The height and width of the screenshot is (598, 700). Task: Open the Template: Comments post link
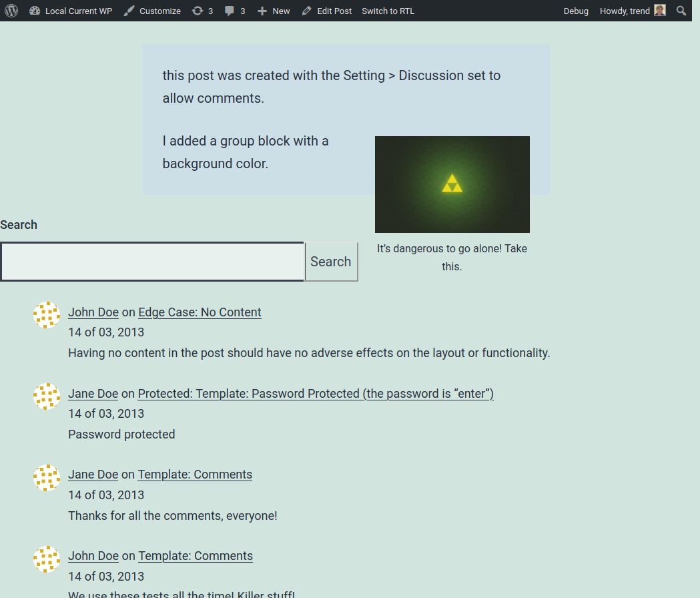click(195, 475)
